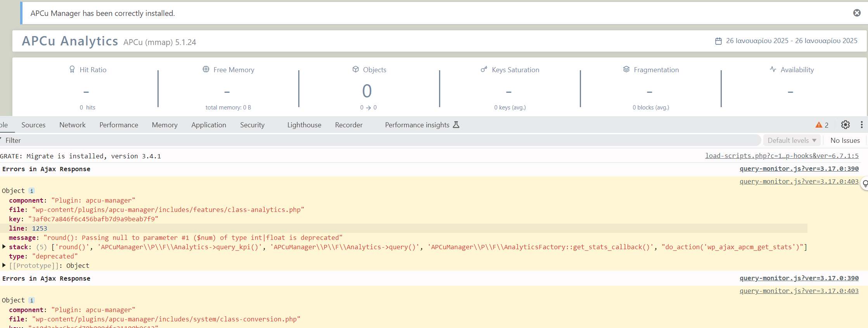The width and height of the screenshot is (868, 328).
Task: Click the first 'Errors in Ajax Response' header
Action: [46, 169]
